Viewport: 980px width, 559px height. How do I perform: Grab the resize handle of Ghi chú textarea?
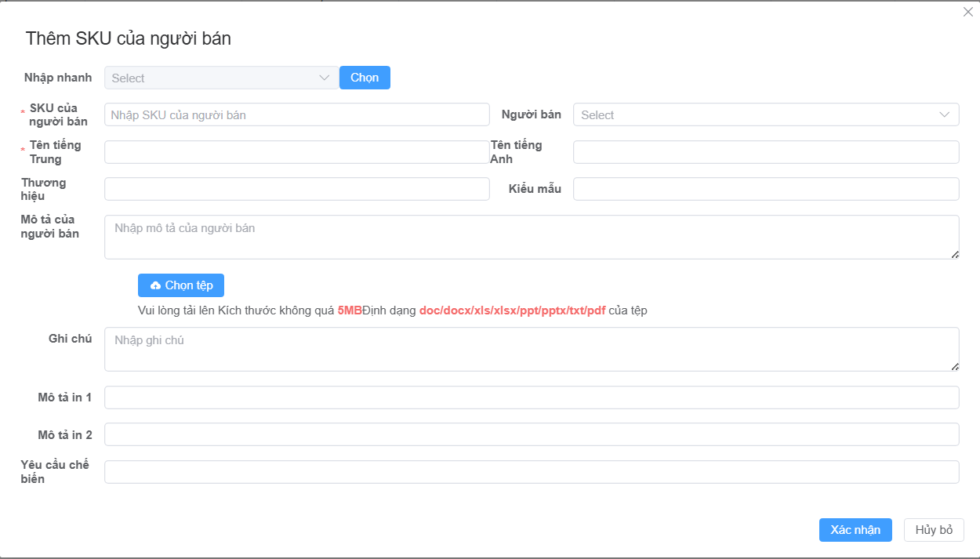(954, 366)
